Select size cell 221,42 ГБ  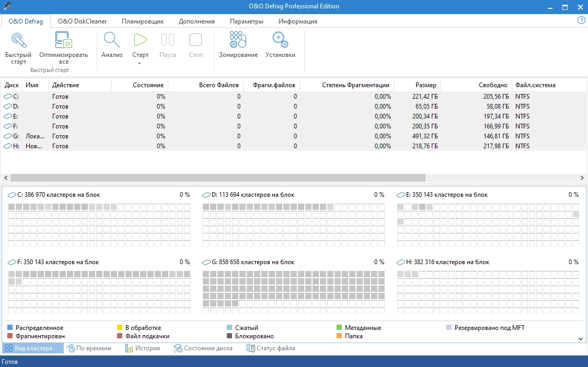[425, 97]
